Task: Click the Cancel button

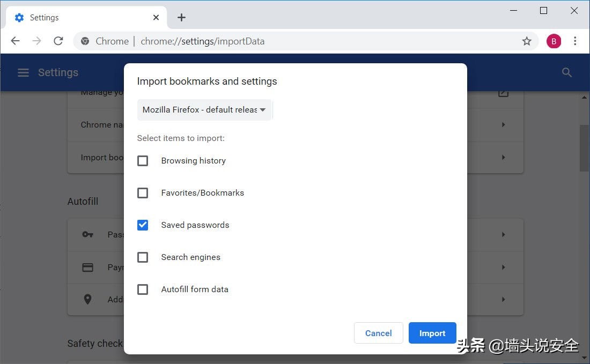Action: click(x=378, y=333)
